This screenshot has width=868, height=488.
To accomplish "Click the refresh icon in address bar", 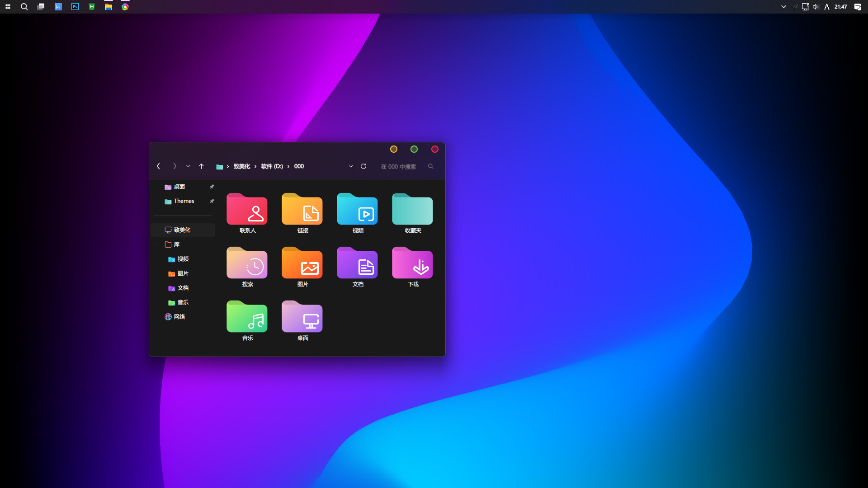I will 363,166.
